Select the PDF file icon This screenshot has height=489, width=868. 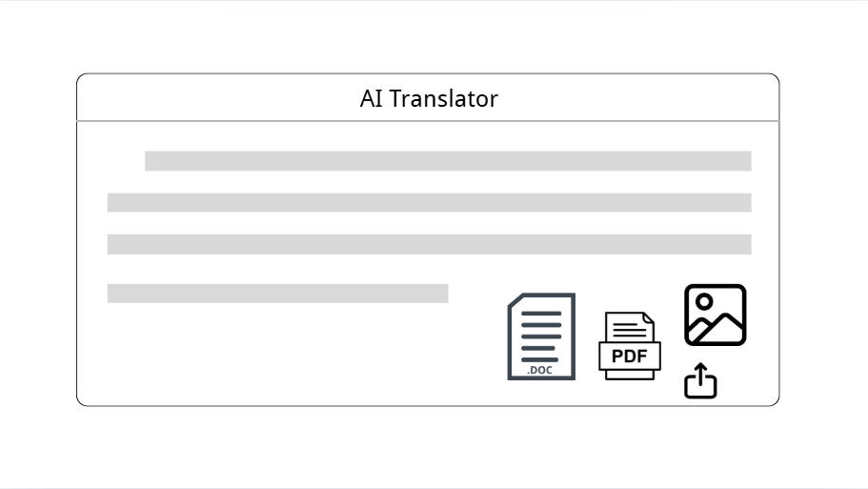click(x=630, y=346)
